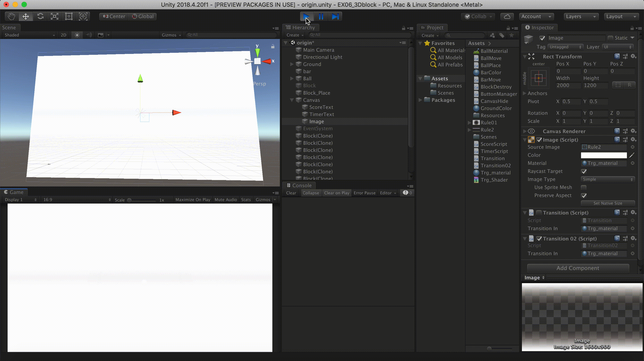Click the Step frame button
The image size is (644, 361).
335,17
